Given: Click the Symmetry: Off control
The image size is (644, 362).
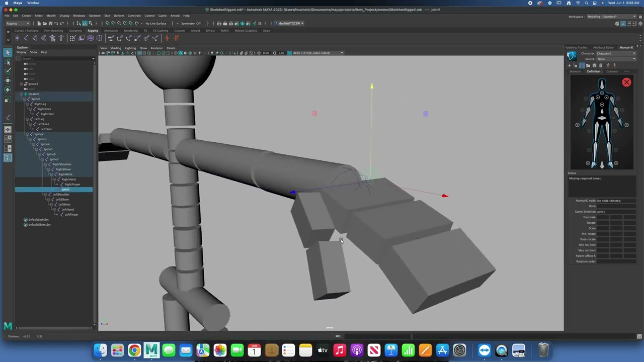Looking at the screenshot, I should (191, 23).
